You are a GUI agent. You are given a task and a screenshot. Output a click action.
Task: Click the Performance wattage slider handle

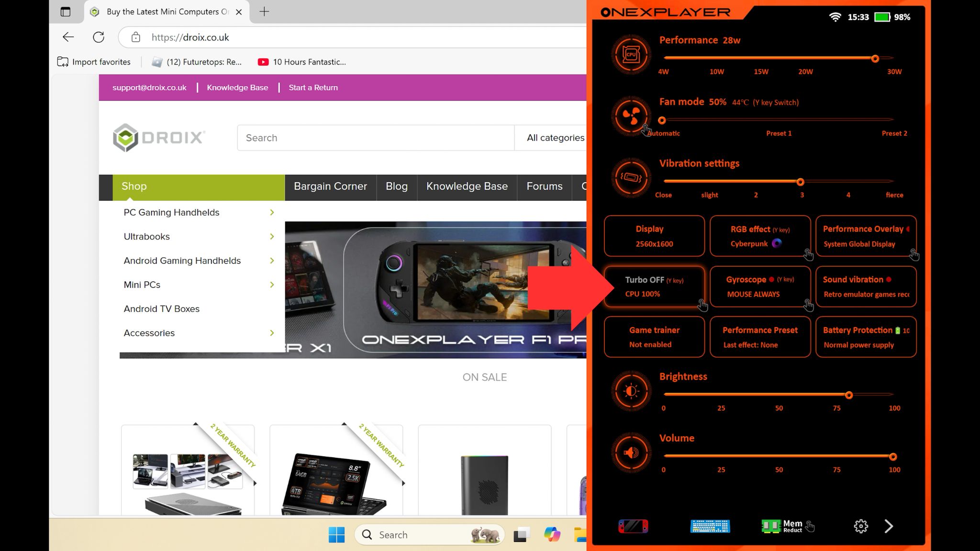(875, 58)
